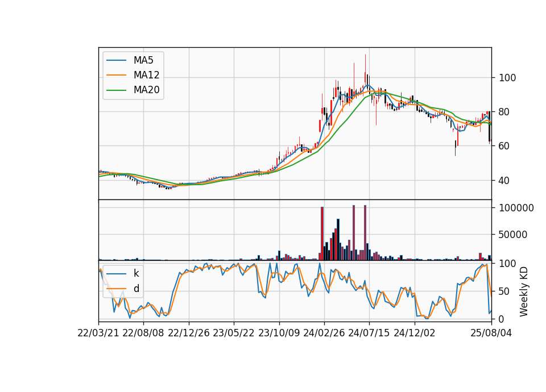Click the price axis value 60
The height and width of the screenshot is (392, 546).
pos(504,146)
